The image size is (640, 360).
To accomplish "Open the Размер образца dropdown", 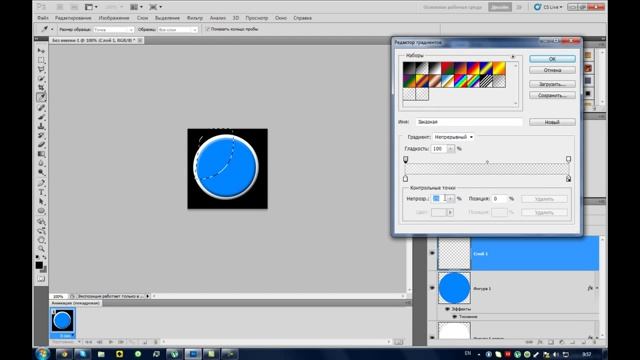I will (113, 29).
